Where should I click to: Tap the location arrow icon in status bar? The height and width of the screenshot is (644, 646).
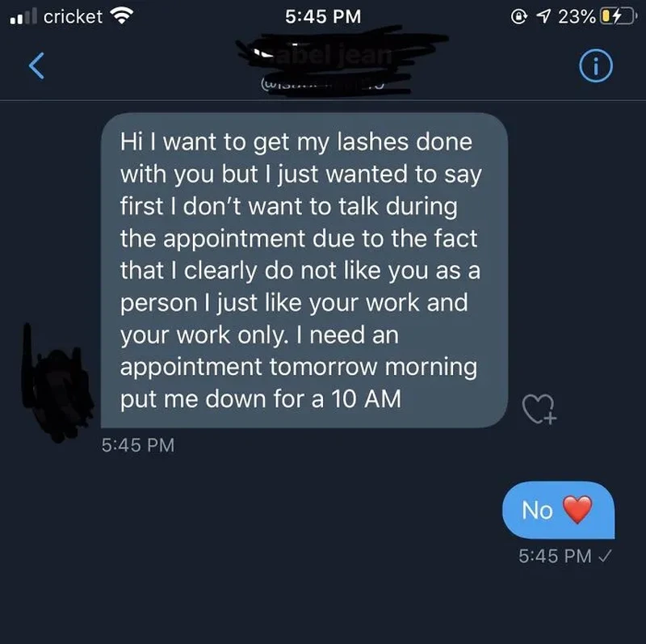pyautogui.click(x=543, y=16)
